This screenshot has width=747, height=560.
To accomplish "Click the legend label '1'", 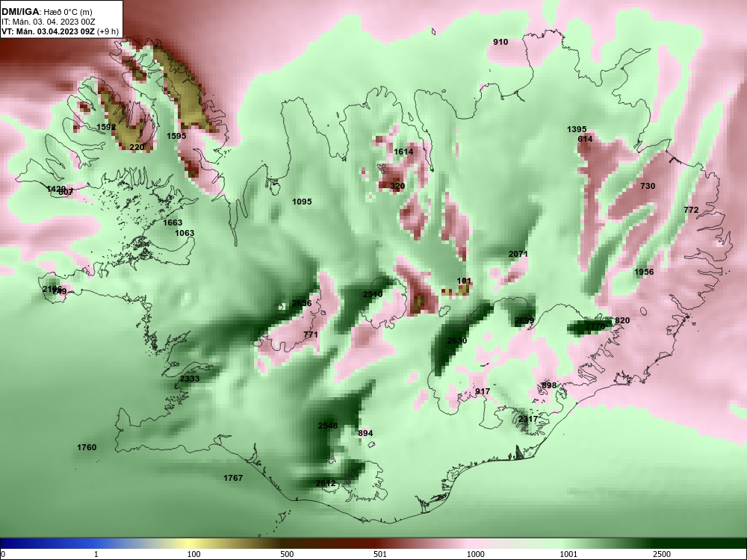I will pos(96,554).
